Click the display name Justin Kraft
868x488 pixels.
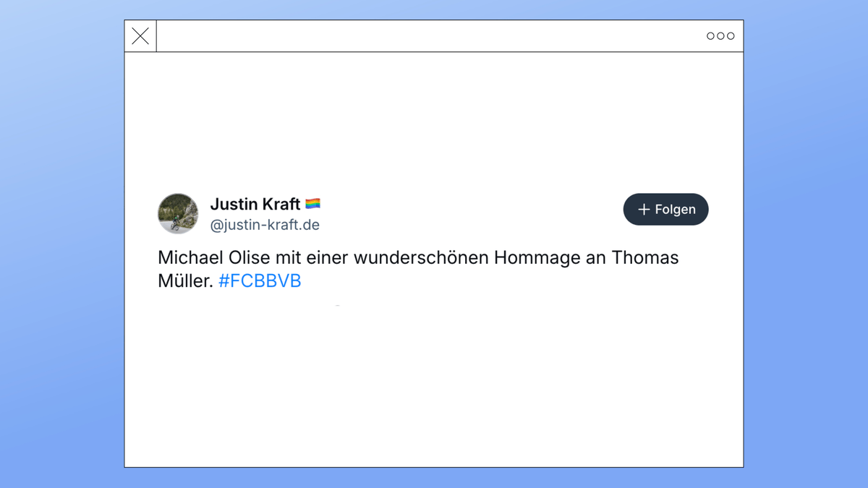pos(255,205)
